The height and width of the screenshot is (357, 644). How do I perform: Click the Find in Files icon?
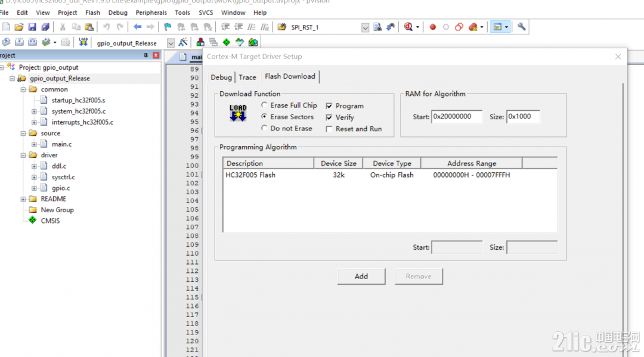[281, 27]
